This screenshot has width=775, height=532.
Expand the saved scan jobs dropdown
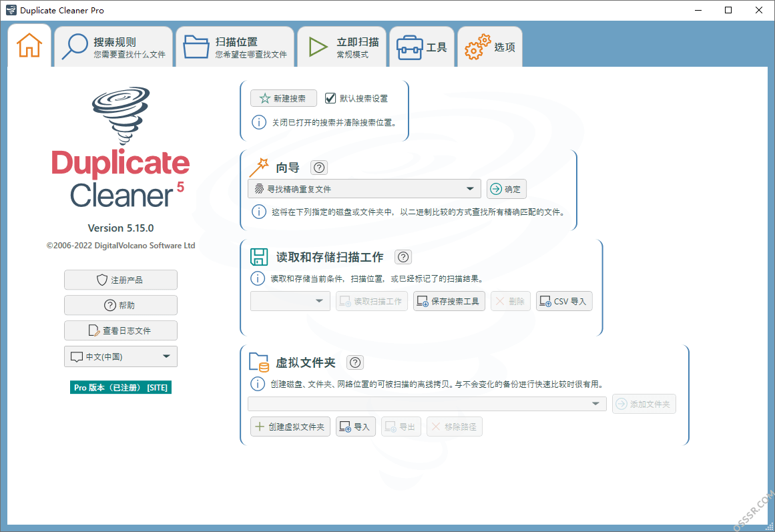pyautogui.click(x=290, y=301)
